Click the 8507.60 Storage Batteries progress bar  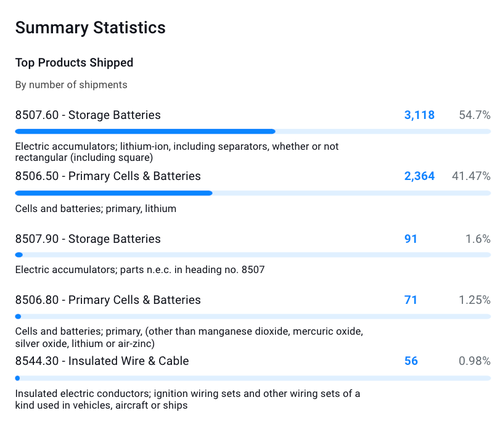click(x=253, y=132)
